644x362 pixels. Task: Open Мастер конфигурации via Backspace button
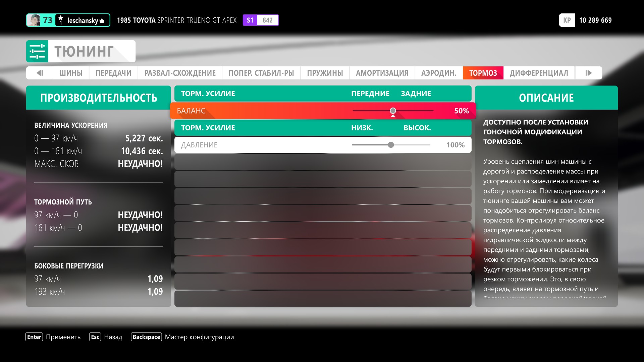[x=182, y=337]
